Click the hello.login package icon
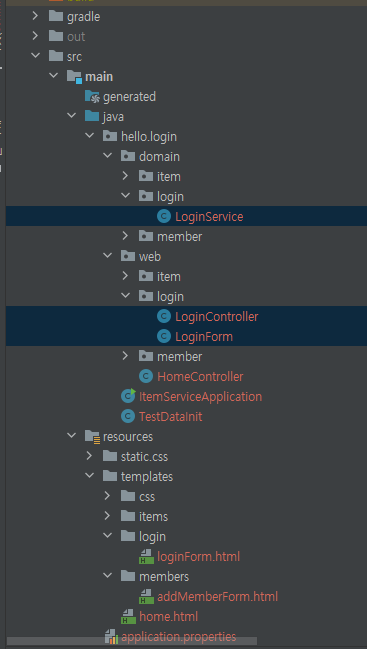The width and height of the screenshot is (367, 649). click(110, 136)
